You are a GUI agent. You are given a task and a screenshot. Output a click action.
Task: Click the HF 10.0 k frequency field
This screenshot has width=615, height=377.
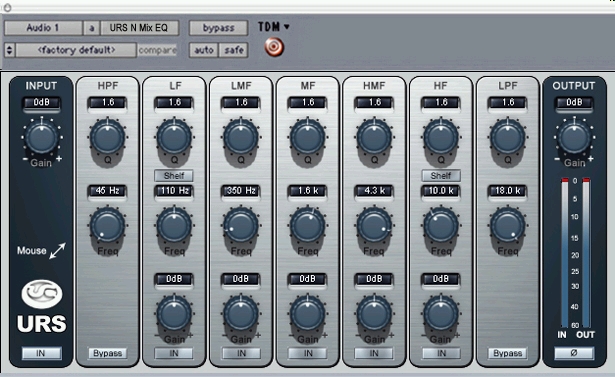pos(441,191)
